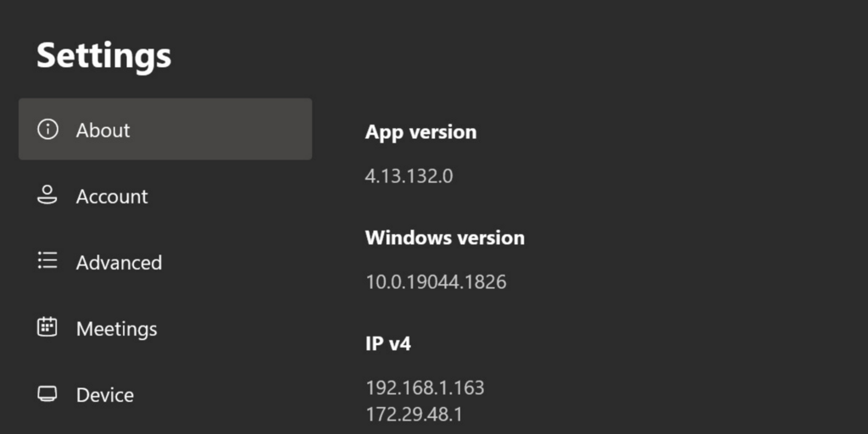Screen dimensions: 868x434
Task: Open the About settings section
Action: [165, 130]
